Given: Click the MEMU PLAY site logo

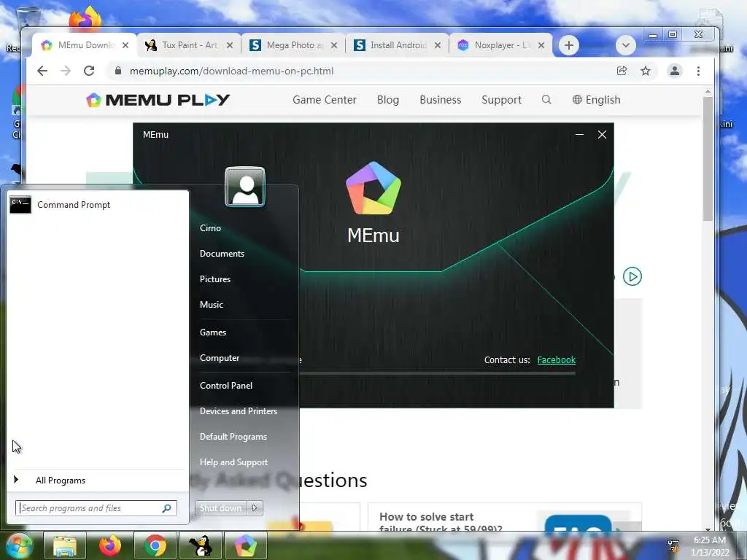Looking at the screenshot, I should (x=158, y=99).
